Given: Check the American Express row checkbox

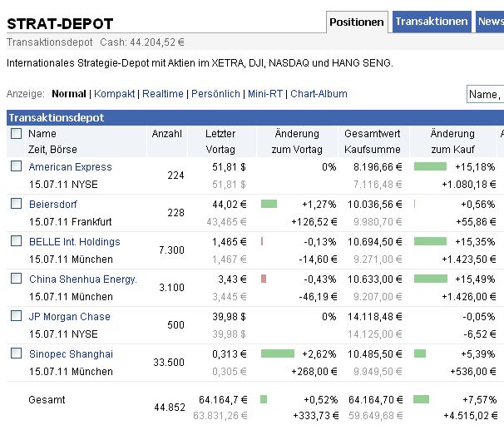Looking at the screenshot, I should click(x=16, y=166).
